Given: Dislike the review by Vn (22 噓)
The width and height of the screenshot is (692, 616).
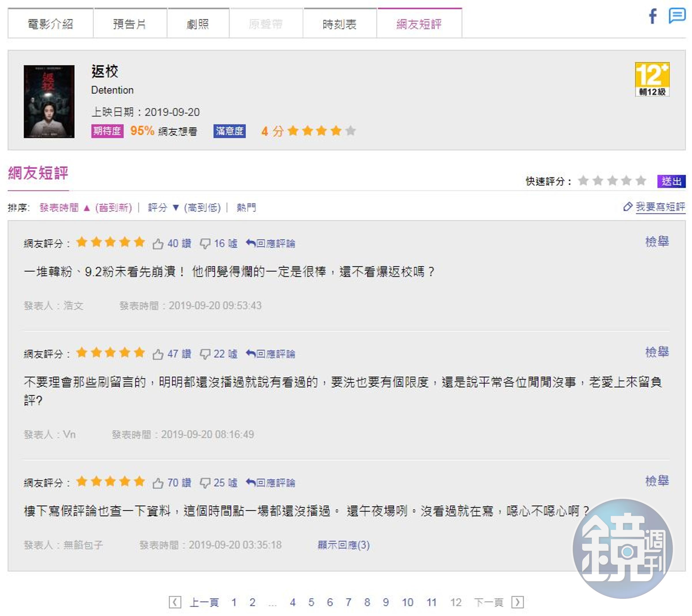Looking at the screenshot, I should coord(219,354).
